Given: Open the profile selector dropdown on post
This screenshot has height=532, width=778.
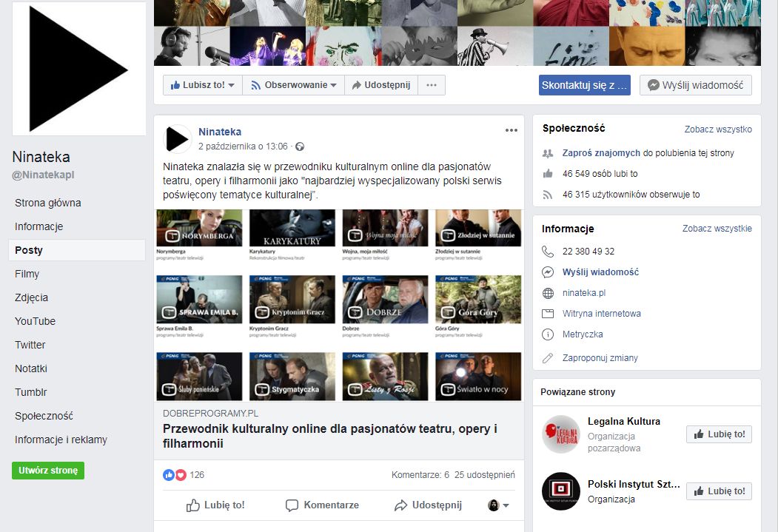Looking at the screenshot, I should click(x=498, y=505).
